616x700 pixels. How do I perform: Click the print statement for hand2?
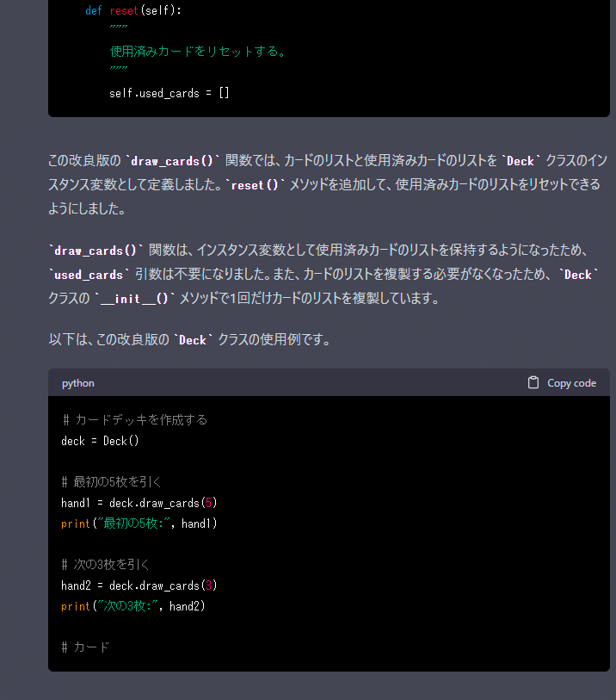[133, 606]
